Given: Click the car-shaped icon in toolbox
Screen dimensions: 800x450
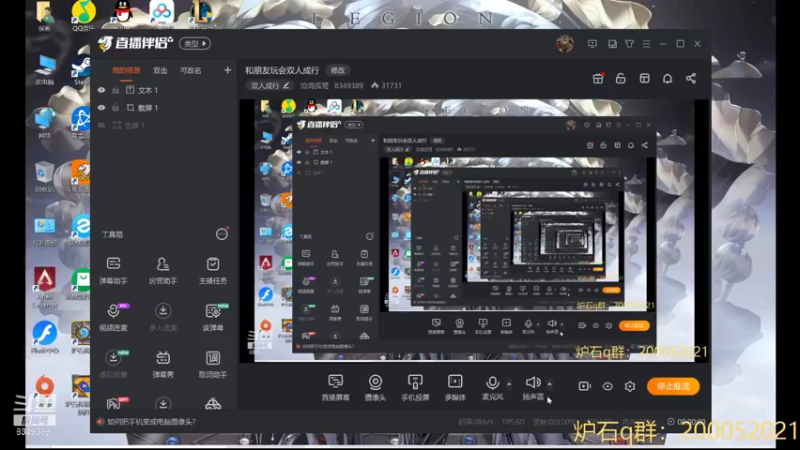Looking at the screenshot, I should 213,404.
